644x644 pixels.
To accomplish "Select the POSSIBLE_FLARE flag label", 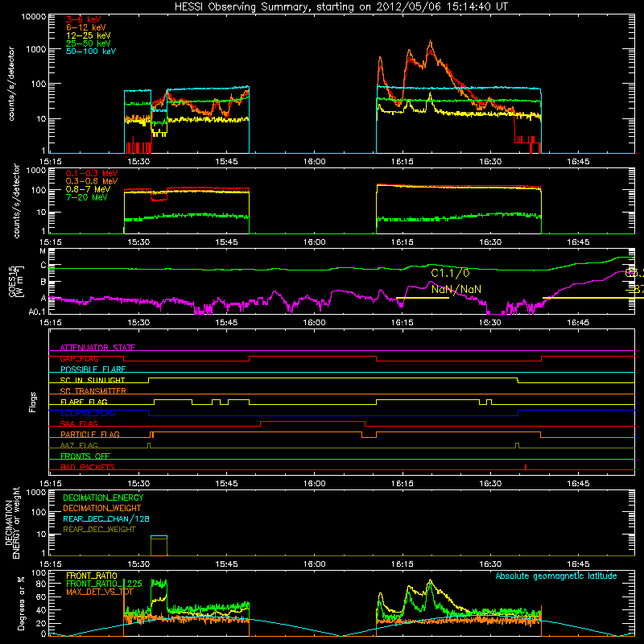I will (93, 369).
